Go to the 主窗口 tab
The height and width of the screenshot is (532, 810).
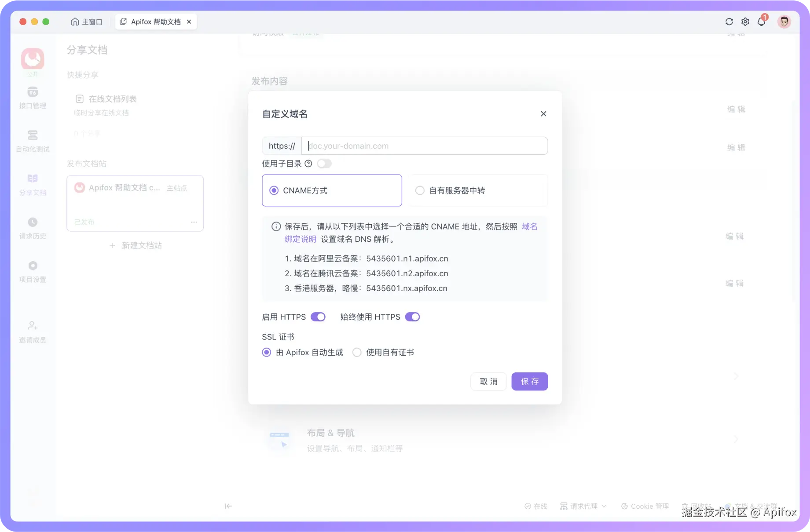pyautogui.click(x=87, y=21)
